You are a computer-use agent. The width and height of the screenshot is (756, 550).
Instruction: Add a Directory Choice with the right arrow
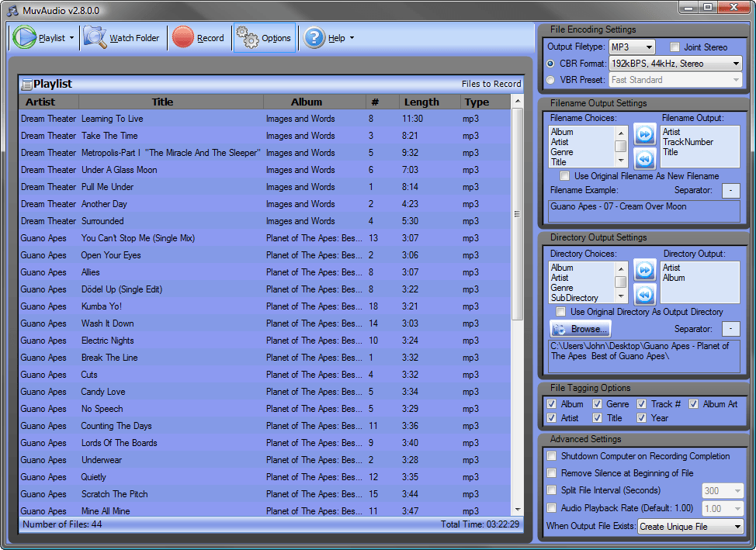point(644,269)
